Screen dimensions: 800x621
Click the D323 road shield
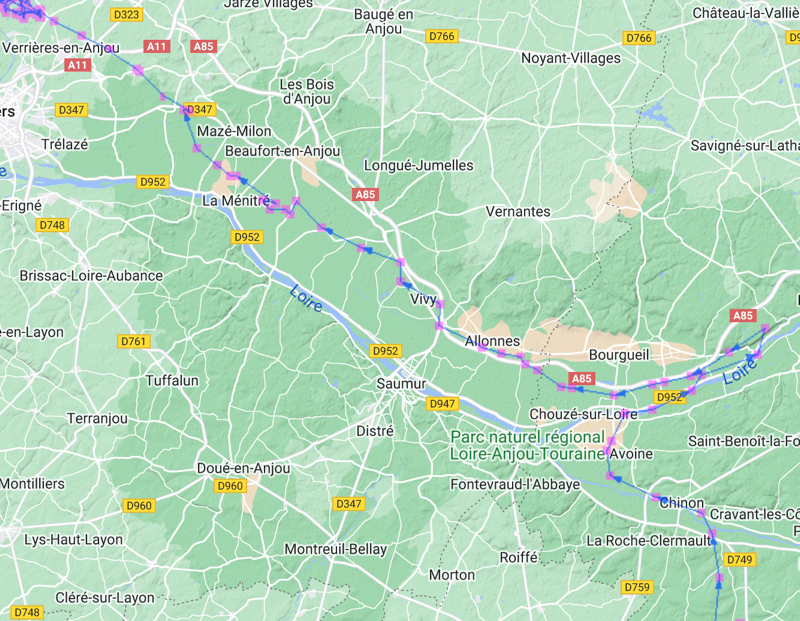click(127, 14)
